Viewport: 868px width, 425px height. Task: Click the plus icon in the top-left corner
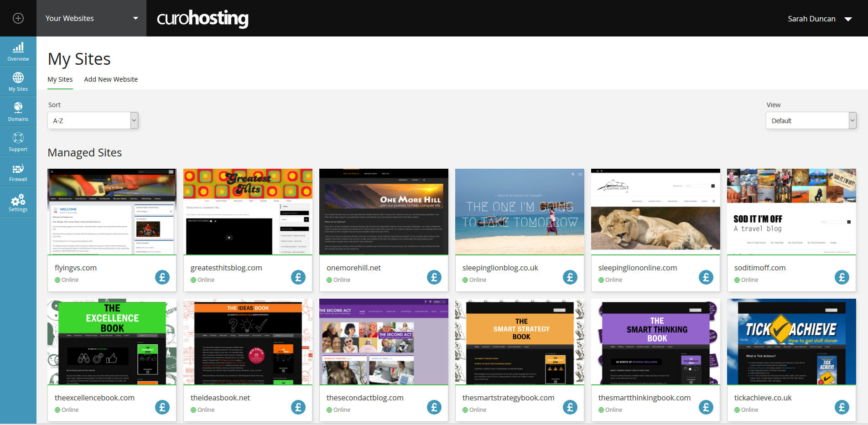click(18, 18)
